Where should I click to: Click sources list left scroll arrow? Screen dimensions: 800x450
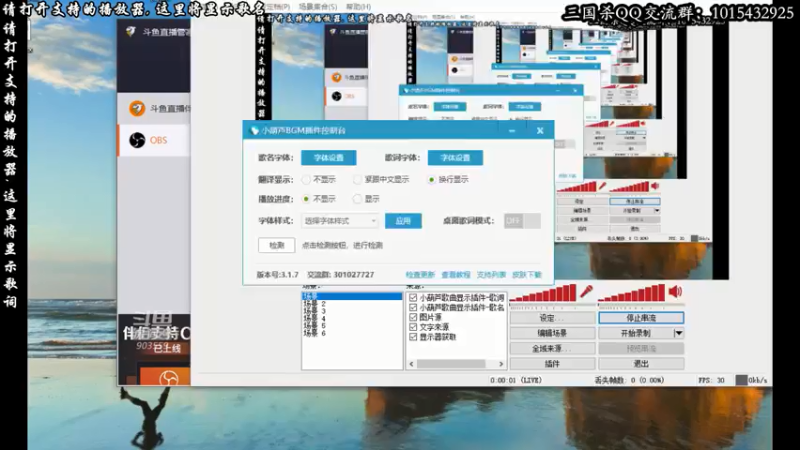412,364
